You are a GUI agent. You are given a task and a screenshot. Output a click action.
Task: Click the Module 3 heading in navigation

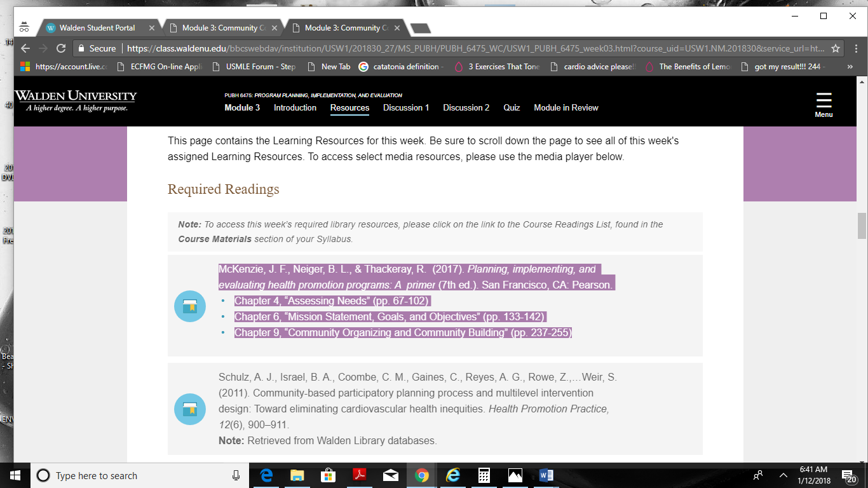(x=242, y=107)
